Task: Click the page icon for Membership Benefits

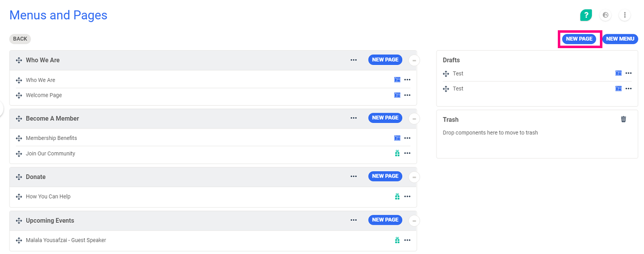Action: point(397,138)
